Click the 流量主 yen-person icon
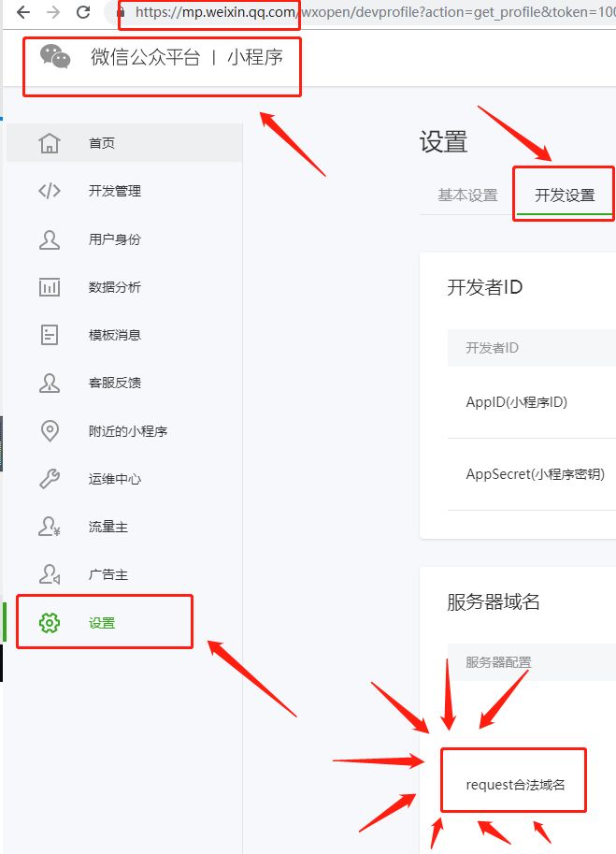 50,527
